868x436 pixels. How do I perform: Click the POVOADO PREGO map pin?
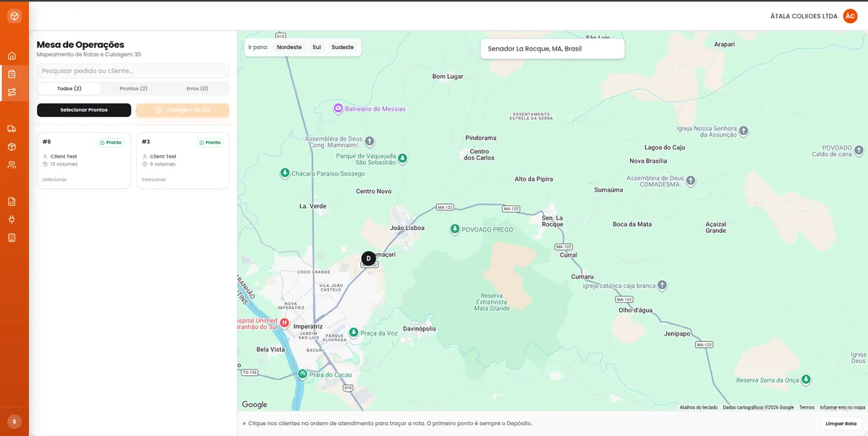coord(454,229)
